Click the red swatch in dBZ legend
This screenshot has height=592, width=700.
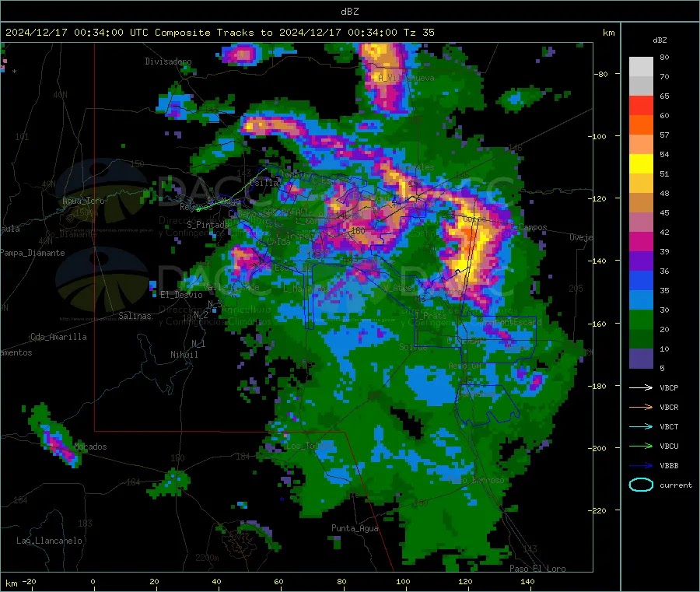pos(641,106)
